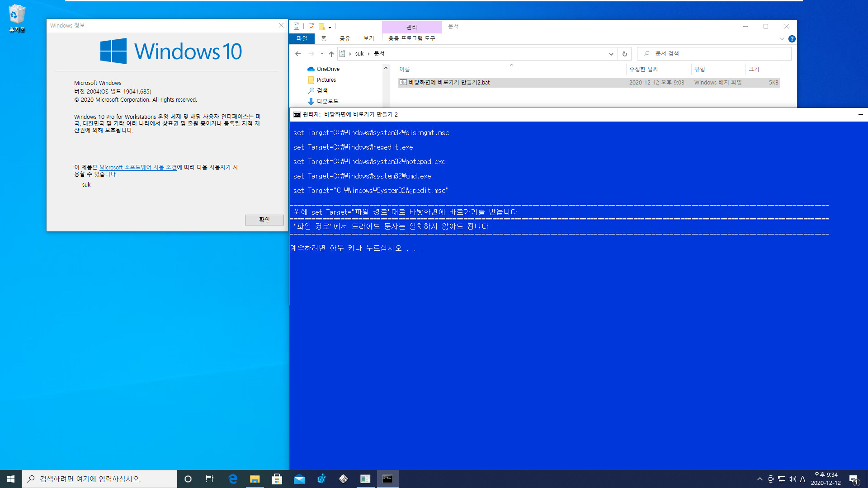
Task: Switch to the 보기 ribbon tab
Action: 369,38
